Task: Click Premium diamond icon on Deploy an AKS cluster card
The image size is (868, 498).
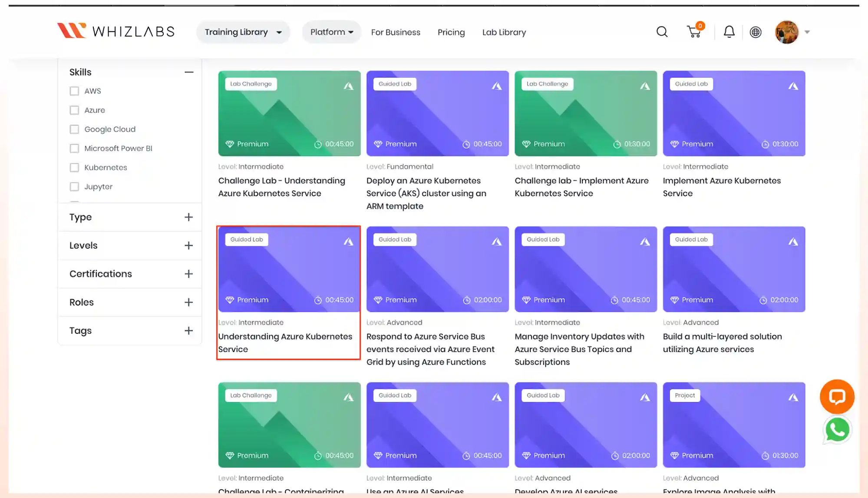Action: 378,144
